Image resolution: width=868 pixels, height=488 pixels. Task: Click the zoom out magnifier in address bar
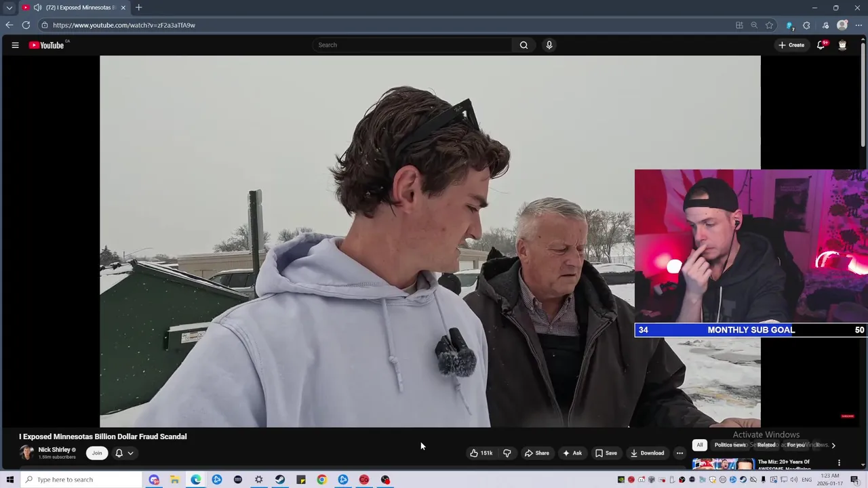coord(754,25)
